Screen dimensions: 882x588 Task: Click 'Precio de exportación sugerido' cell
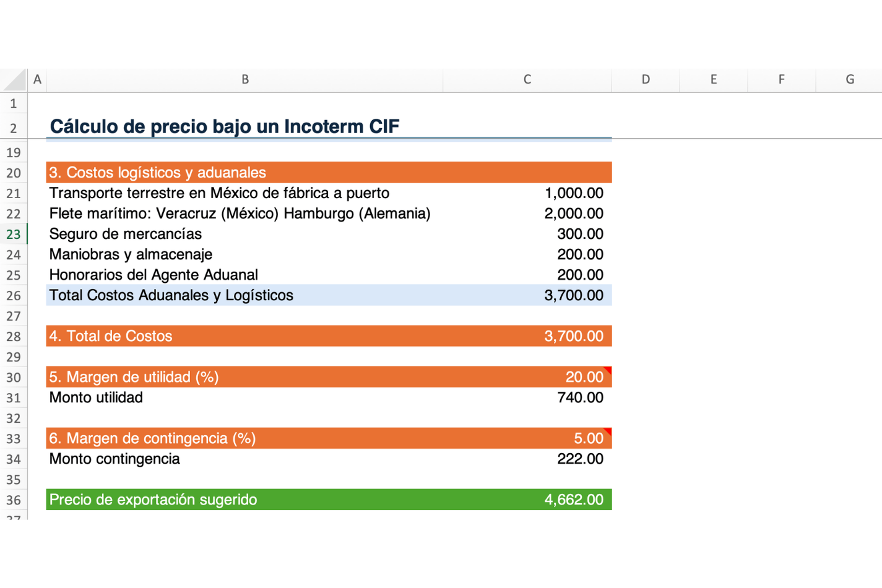pyautogui.click(x=244, y=499)
